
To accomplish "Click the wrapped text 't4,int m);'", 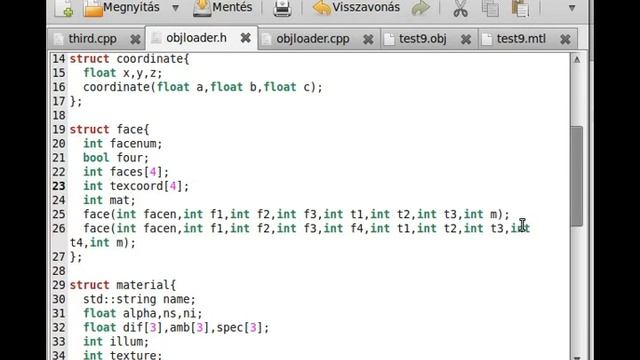I will 103,242.
